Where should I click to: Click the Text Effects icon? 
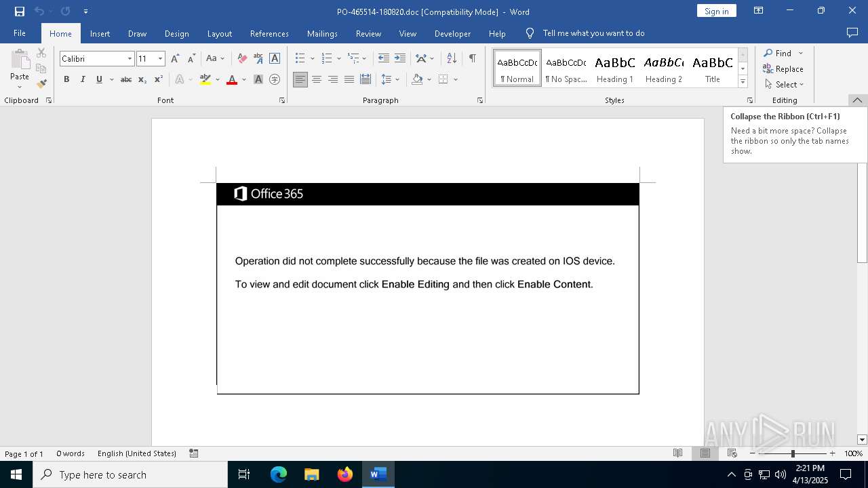tap(180, 79)
